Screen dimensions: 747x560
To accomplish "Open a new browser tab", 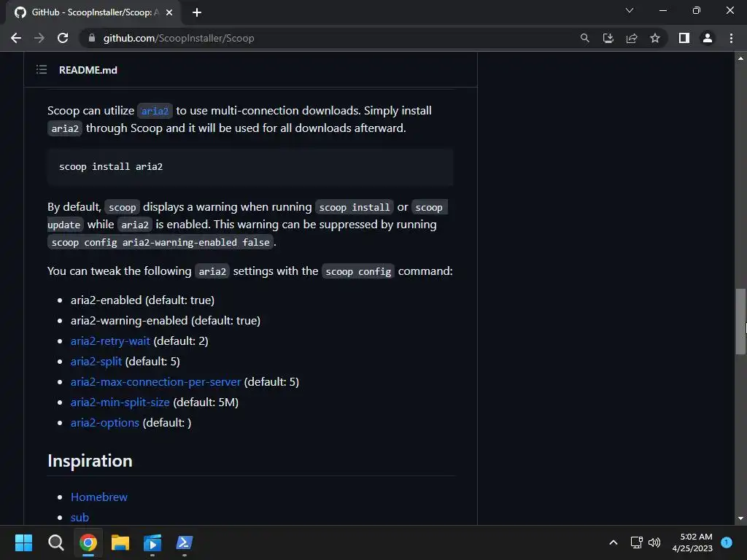I will pyautogui.click(x=197, y=12).
